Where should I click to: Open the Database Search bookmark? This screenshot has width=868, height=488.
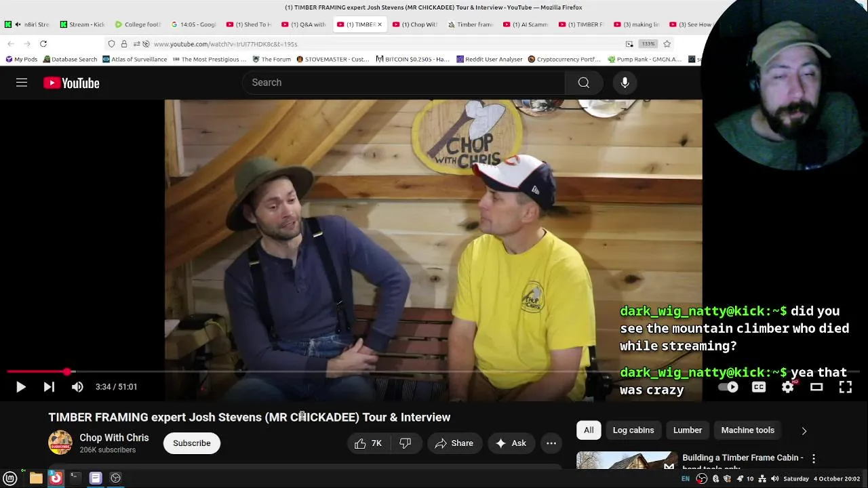71,59
